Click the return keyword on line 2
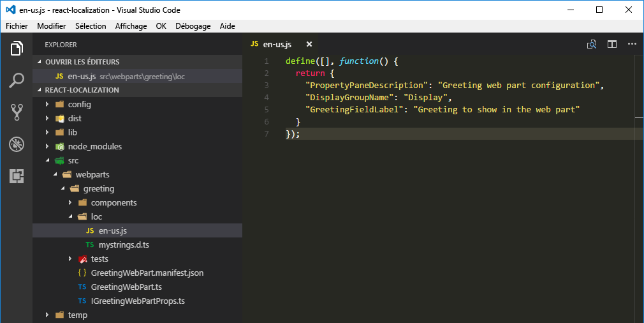The image size is (644, 323). 310,73
